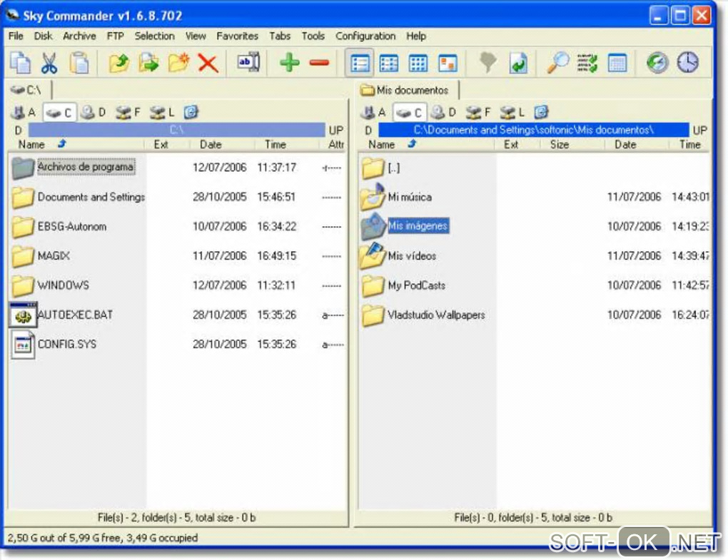Screen dimensions: 728x560
Task: Click the refresh page green arrow icon
Action: pyautogui.click(x=518, y=63)
